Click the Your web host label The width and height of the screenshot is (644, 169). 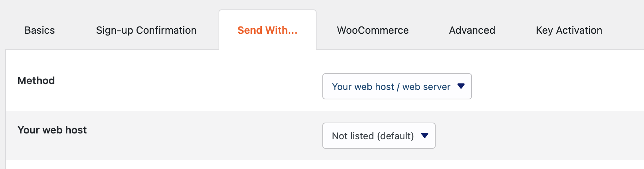point(52,130)
